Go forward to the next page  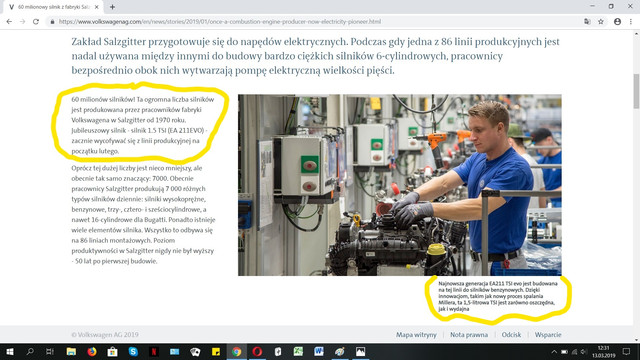(x=22, y=22)
